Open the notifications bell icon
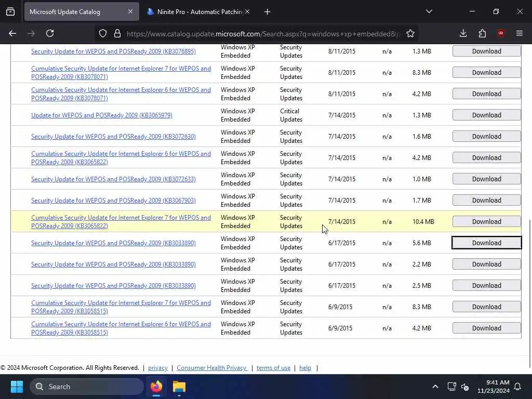Image resolution: width=532 pixels, height=399 pixels. click(x=518, y=387)
